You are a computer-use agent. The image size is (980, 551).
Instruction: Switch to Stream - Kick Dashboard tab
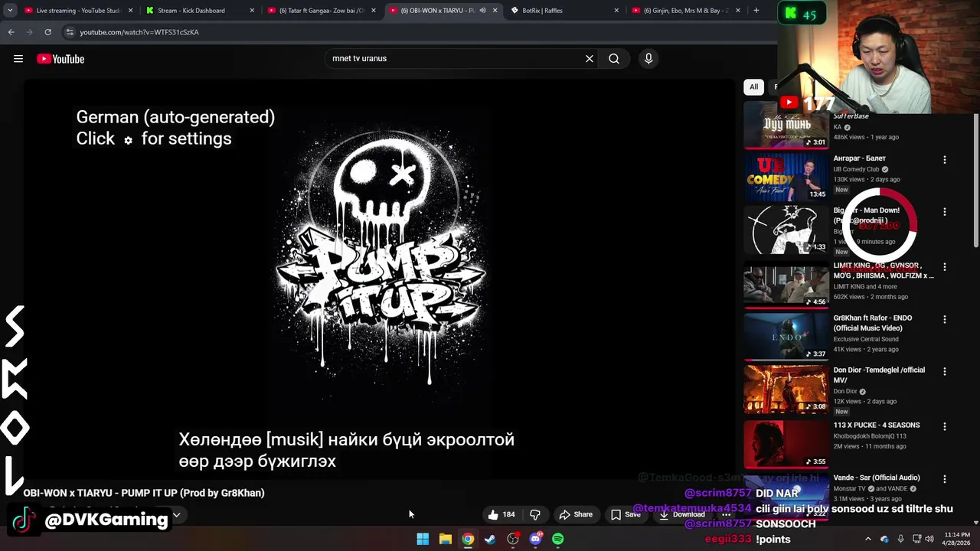coord(195,11)
